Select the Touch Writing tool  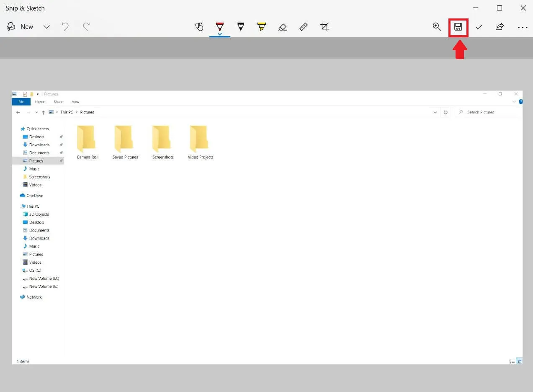coord(199,27)
